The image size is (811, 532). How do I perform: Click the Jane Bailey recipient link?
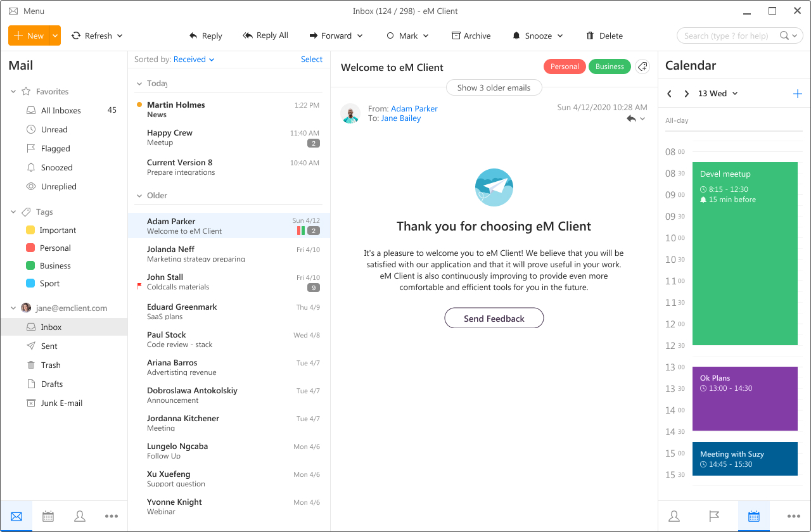401,118
